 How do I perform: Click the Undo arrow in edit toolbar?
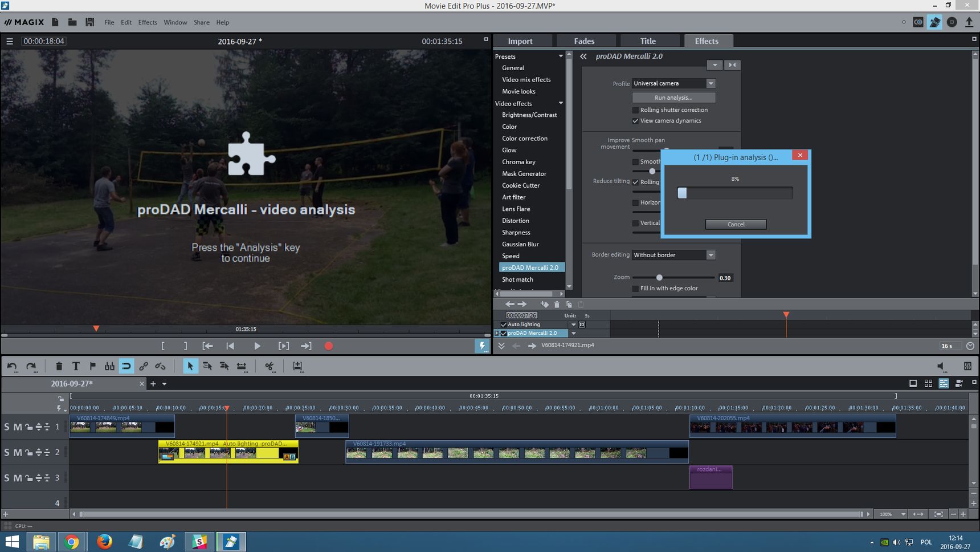12,366
